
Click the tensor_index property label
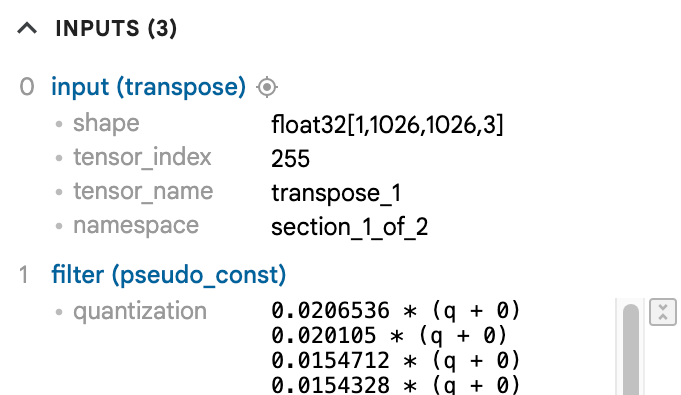click(x=142, y=157)
